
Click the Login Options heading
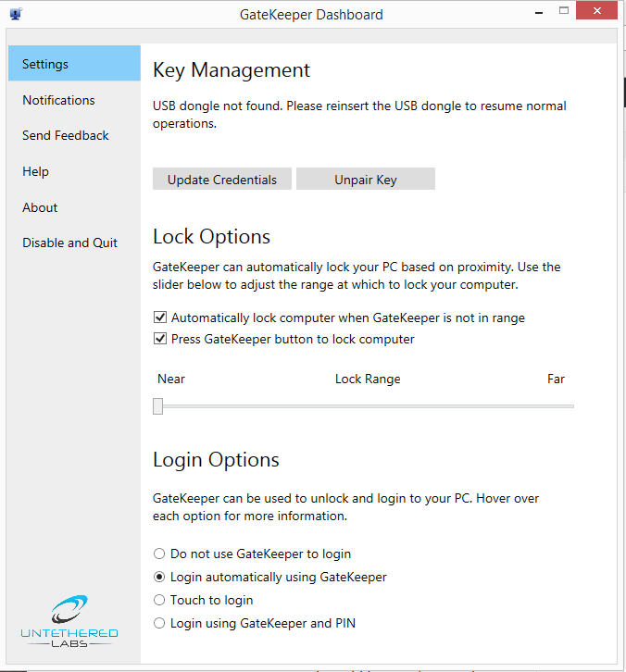[216, 460]
